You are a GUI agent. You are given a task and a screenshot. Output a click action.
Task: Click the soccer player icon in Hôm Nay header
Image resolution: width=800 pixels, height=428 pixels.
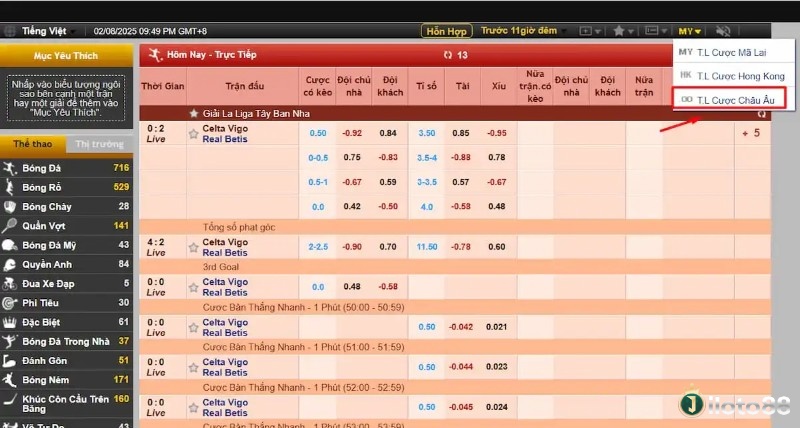[x=155, y=55]
